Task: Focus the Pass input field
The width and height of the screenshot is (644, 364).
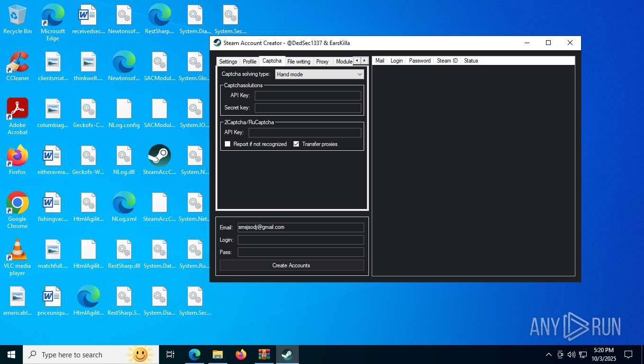Action: click(x=301, y=252)
